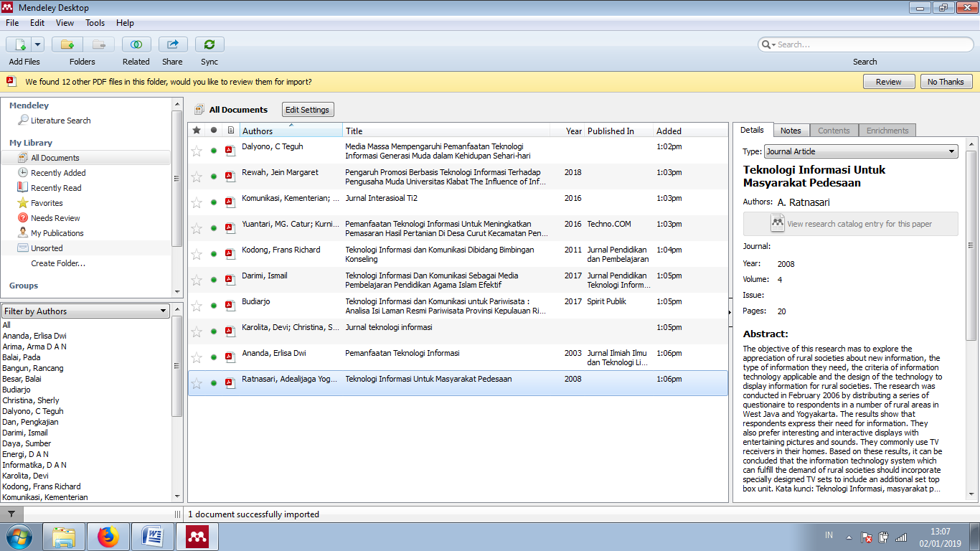This screenshot has width=980, height=551.
Task: Open the Related documents tool
Action: coord(136,44)
